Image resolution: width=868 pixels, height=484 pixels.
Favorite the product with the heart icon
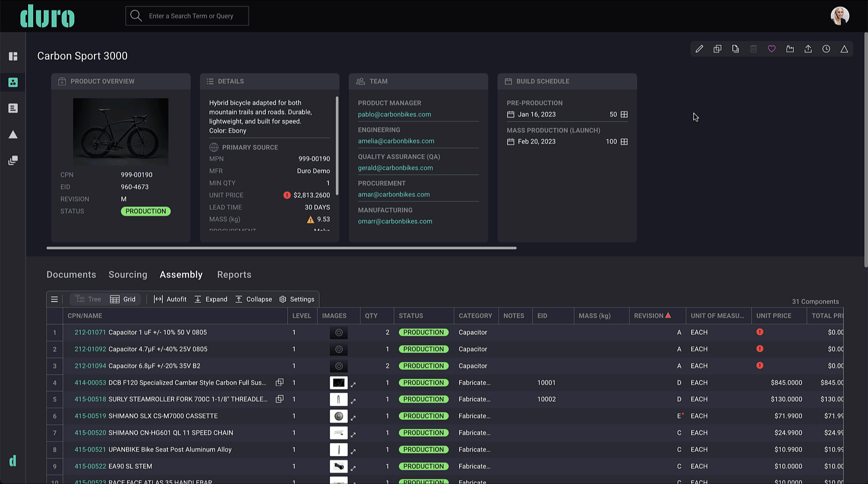[772, 49]
